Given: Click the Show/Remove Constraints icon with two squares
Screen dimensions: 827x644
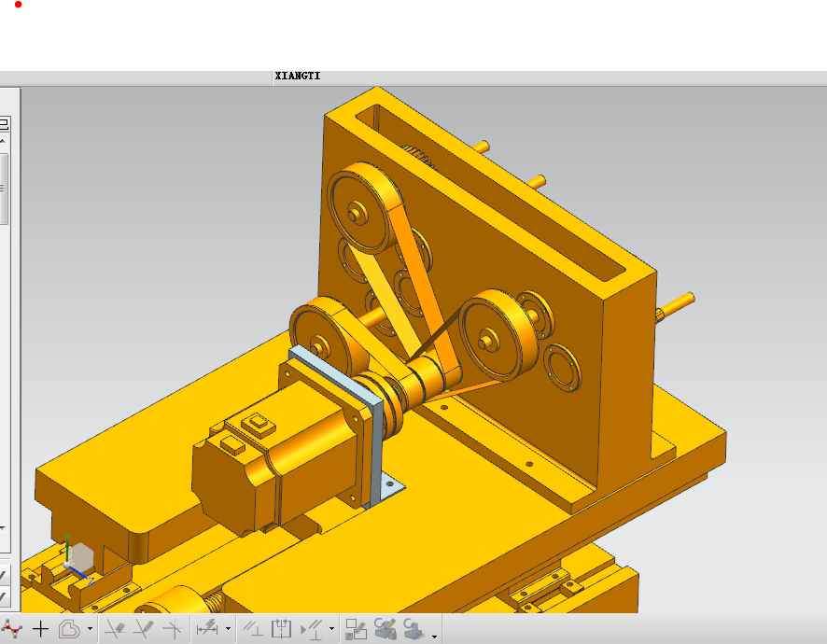Looking at the screenshot, I should tap(356, 629).
